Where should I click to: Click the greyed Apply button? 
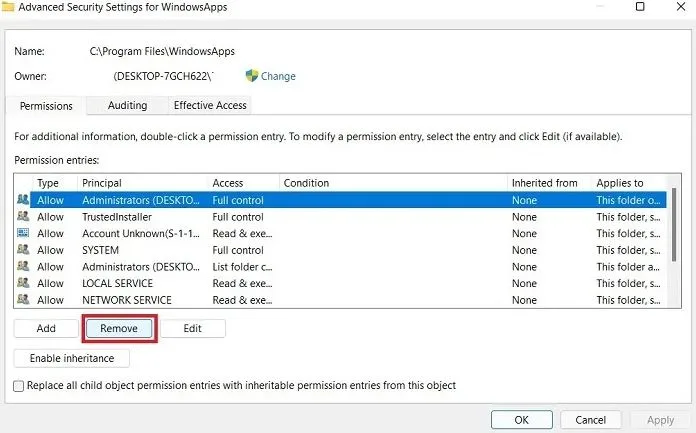660,420
